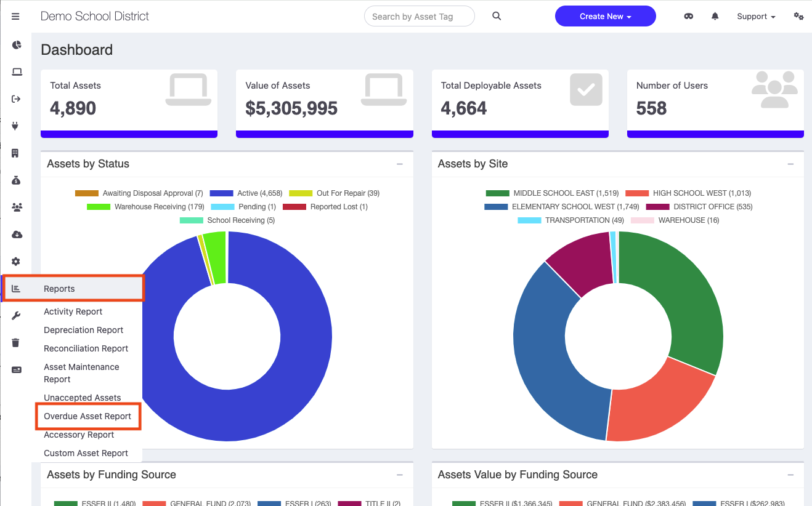This screenshot has width=812, height=506.
Task: Select Depreciation Report from Reports menu
Action: (x=84, y=330)
